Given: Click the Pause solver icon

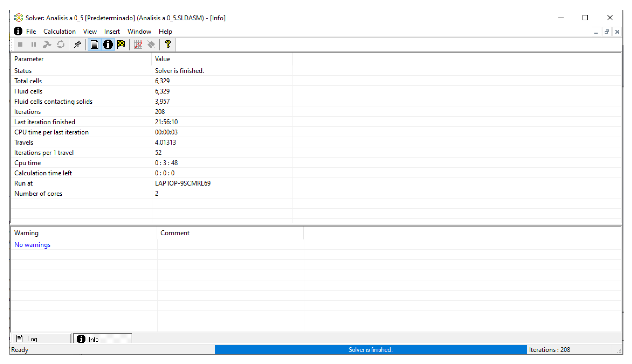Looking at the screenshot, I should pyautogui.click(x=34, y=44).
